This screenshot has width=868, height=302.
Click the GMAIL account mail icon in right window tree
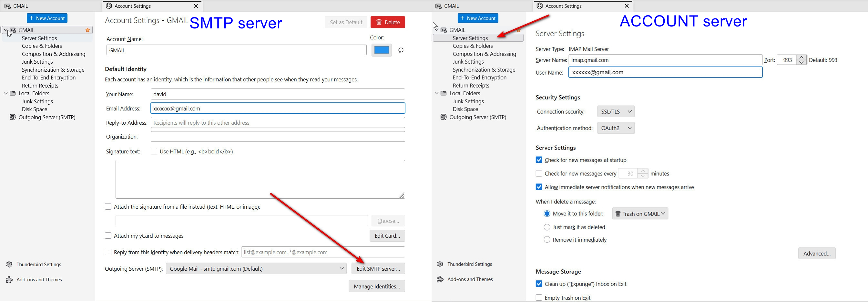(444, 30)
